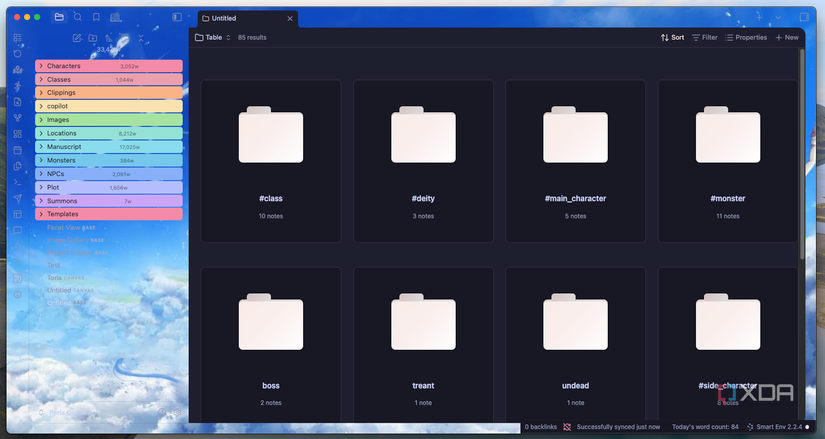Expand the Images folder
The height and width of the screenshot is (439, 825).
click(109, 120)
